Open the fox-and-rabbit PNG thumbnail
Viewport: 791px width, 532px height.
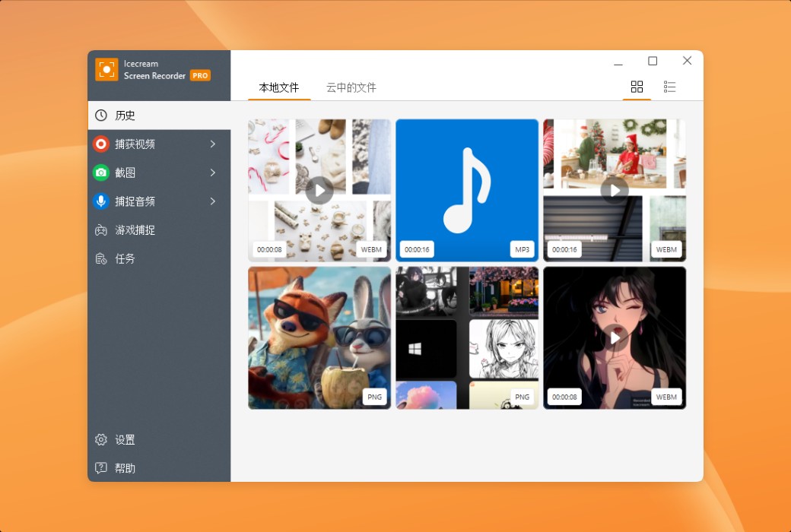click(319, 338)
